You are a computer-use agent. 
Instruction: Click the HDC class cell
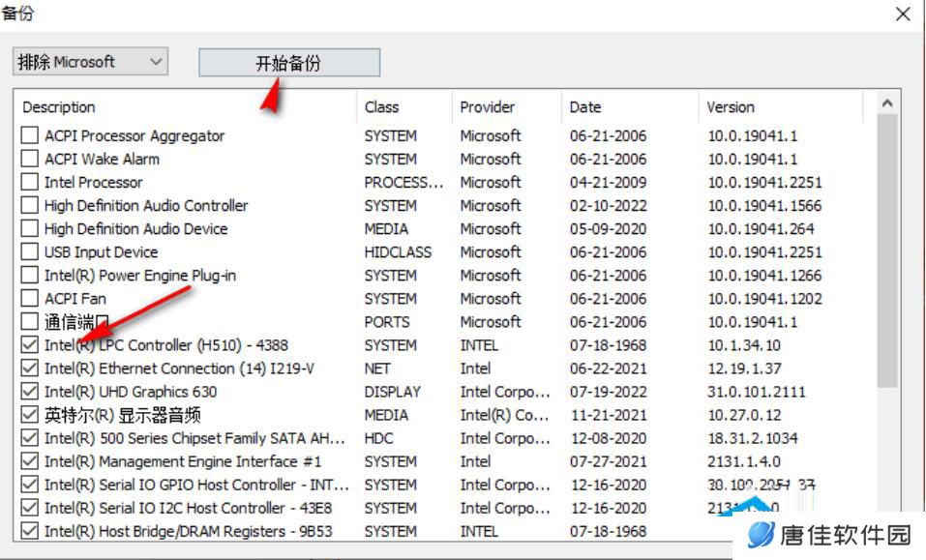tap(378, 438)
